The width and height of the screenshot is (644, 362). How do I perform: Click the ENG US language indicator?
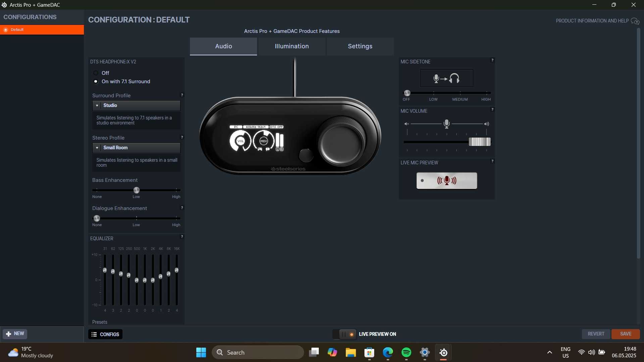(x=565, y=352)
